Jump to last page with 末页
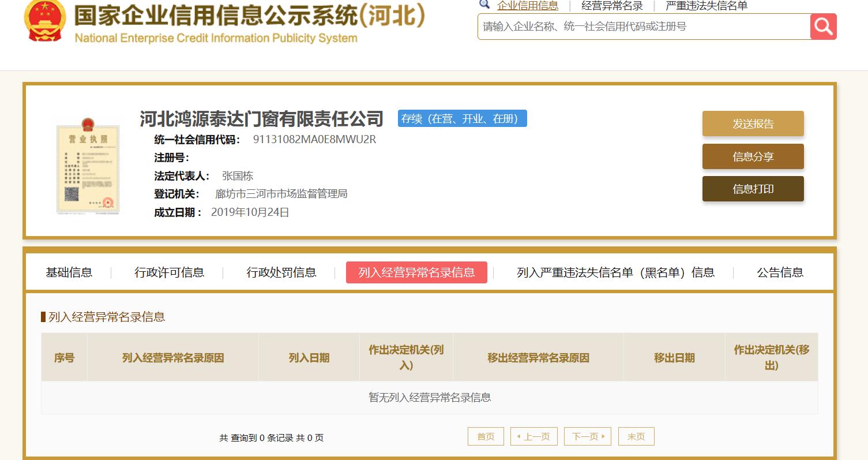This screenshot has width=868, height=460. point(636,436)
